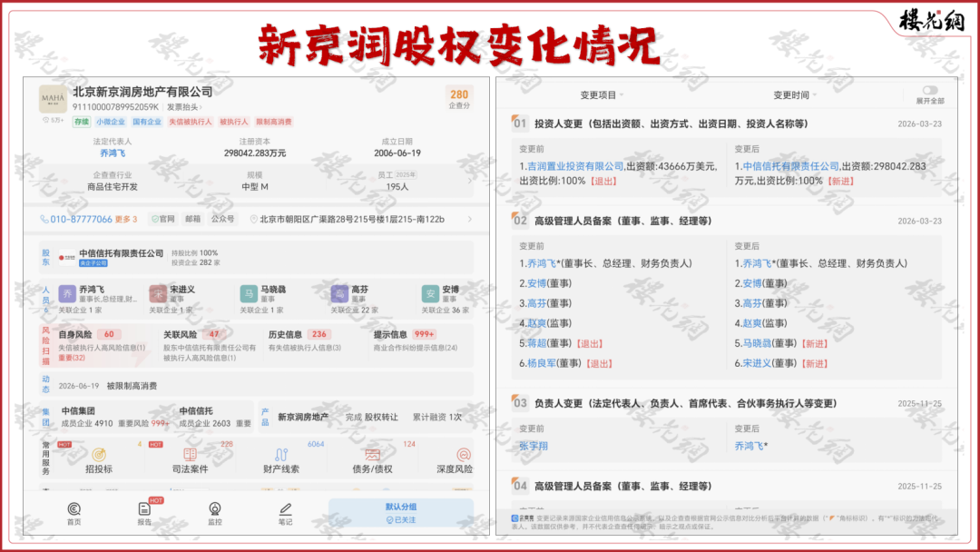Toggle the 展开全部 switch
980x552 pixels.
(x=930, y=91)
